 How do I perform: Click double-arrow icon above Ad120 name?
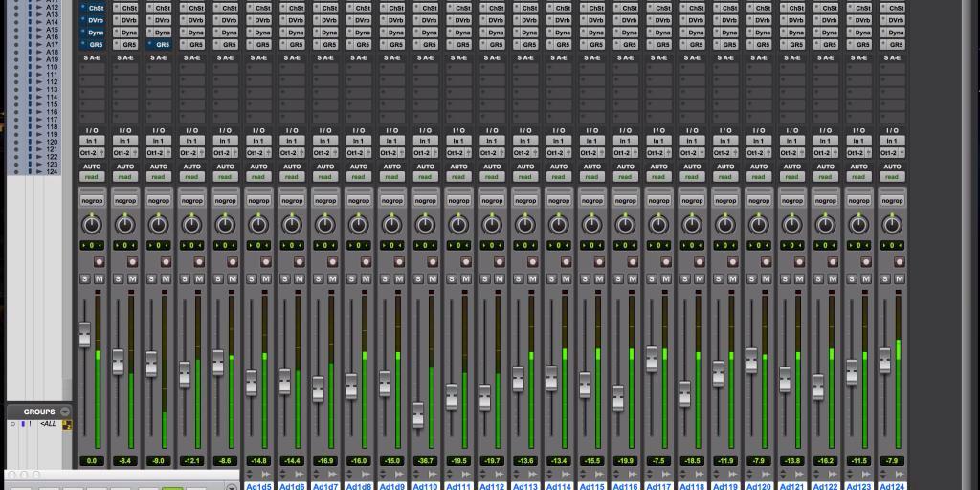click(x=767, y=475)
